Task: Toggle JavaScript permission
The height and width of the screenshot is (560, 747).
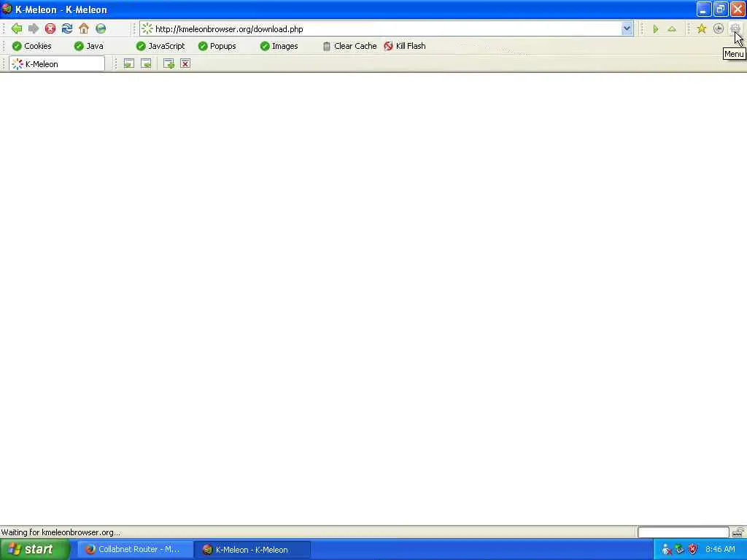Action: 160,46
